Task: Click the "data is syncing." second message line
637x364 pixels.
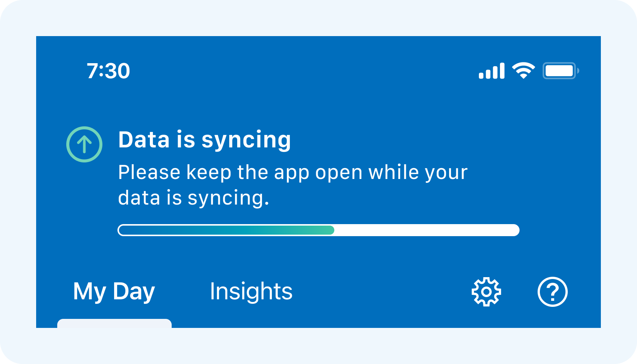Action: pyautogui.click(x=194, y=198)
